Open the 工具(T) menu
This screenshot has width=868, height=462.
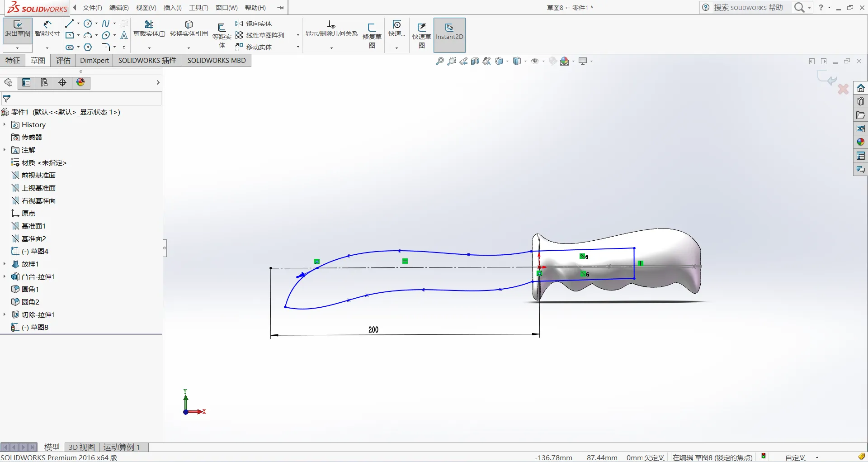198,8
